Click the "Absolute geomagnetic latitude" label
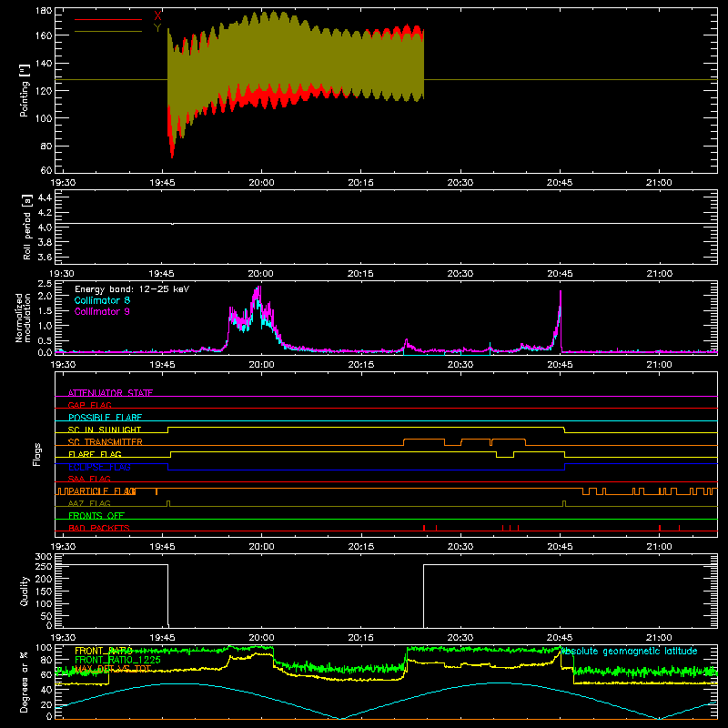 [629, 651]
